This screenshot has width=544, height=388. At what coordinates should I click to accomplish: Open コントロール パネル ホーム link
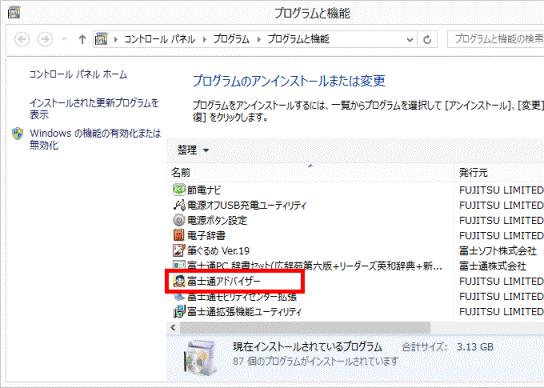pyautogui.click(x=78, y=74)
